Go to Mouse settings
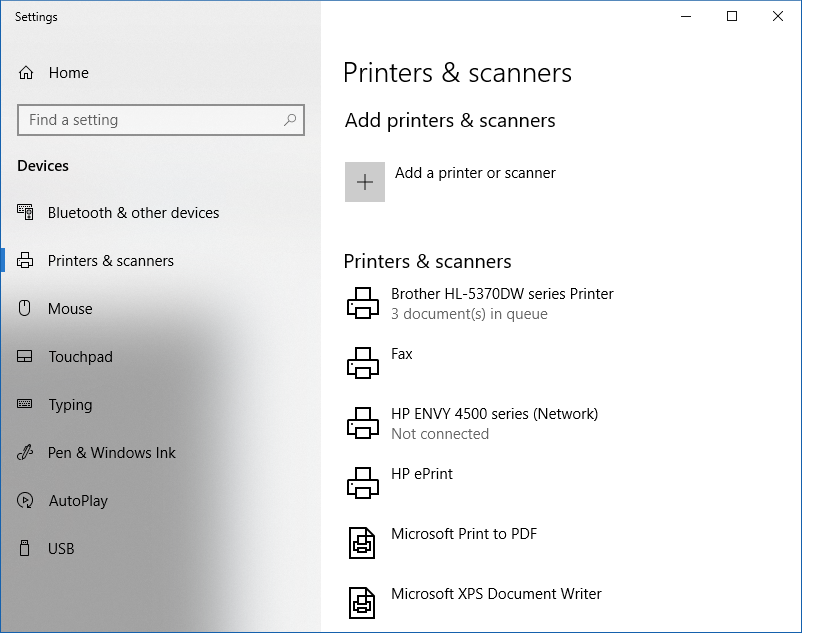 coord(70,309)
